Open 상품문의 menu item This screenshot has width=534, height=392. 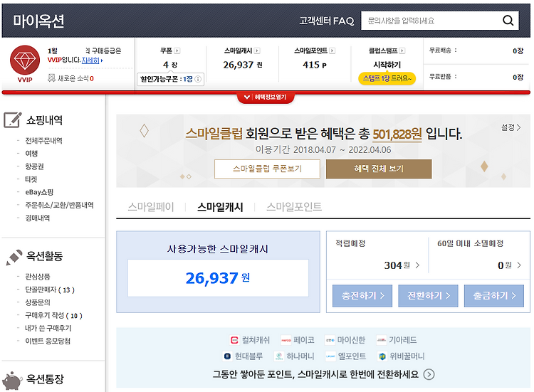(x=38, y=302)
